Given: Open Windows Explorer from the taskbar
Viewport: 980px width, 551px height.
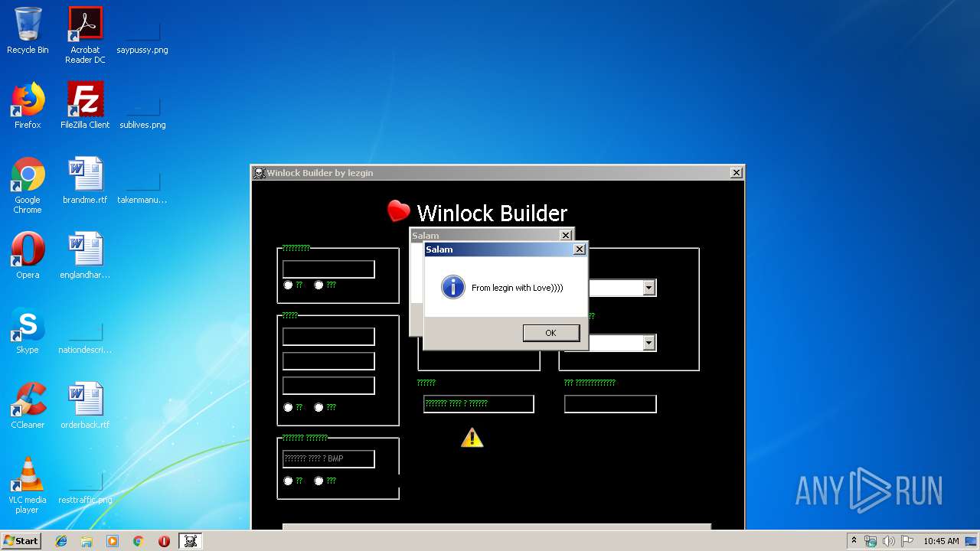Looking at the screenshot, I should [87, 541].
